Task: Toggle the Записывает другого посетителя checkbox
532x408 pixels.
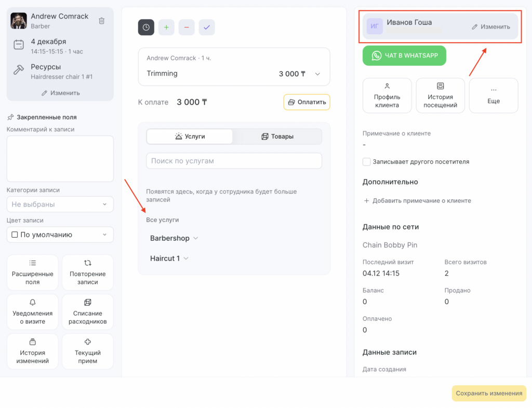Action: 367,162
